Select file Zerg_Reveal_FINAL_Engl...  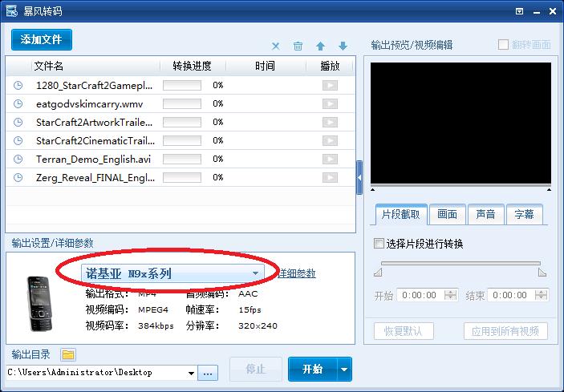tap(95, 178)
